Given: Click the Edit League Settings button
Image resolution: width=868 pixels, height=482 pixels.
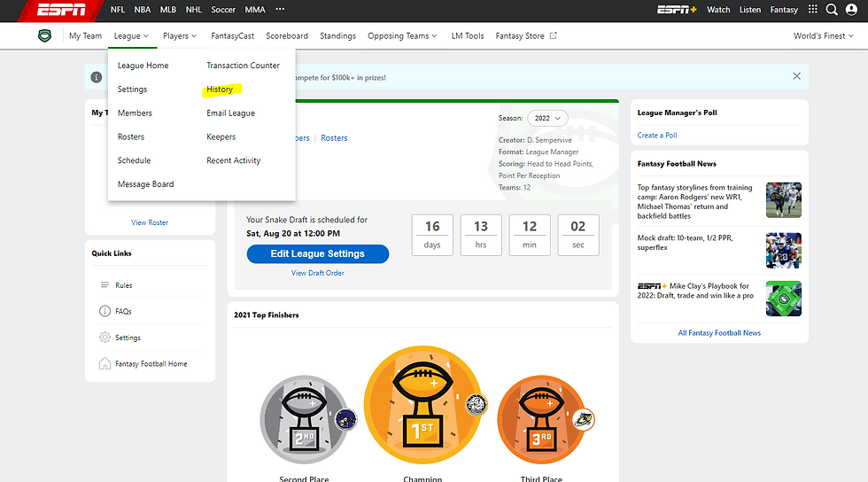Looking at the screenshot, I should (318, 253).
